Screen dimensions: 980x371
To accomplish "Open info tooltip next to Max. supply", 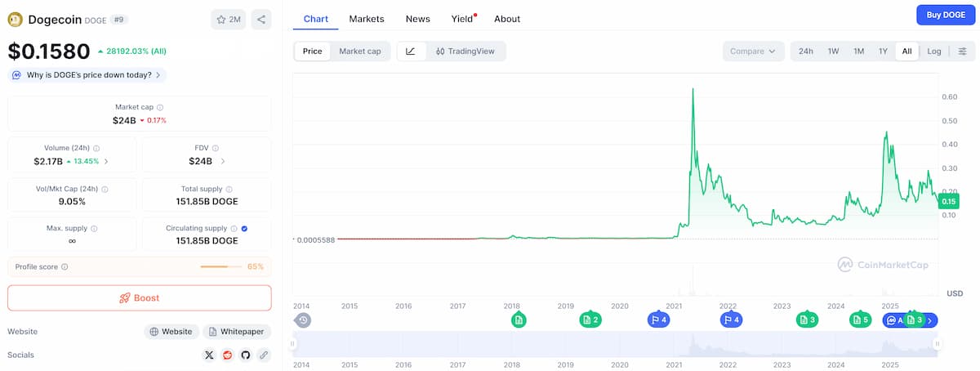I will click(x=94, y=229).
